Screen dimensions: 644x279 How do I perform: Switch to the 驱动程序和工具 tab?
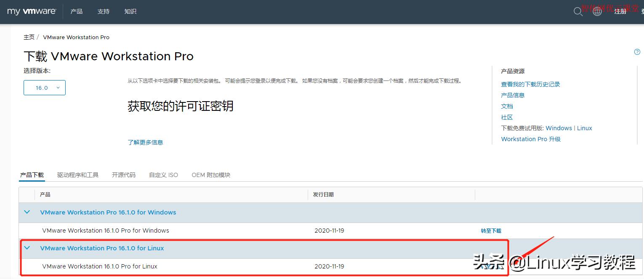77,174
